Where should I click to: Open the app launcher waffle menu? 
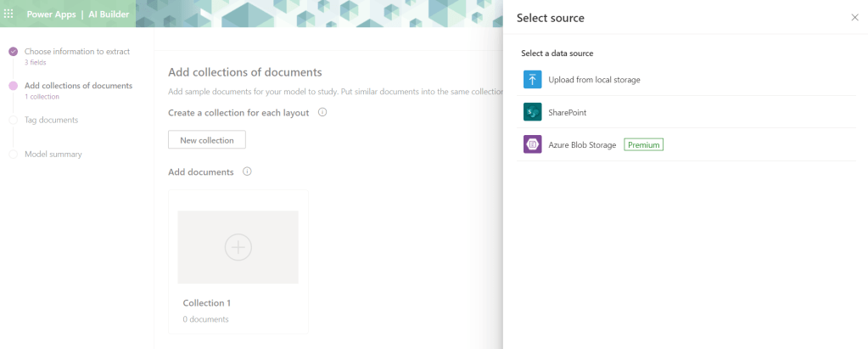click(x=9, y=14)
